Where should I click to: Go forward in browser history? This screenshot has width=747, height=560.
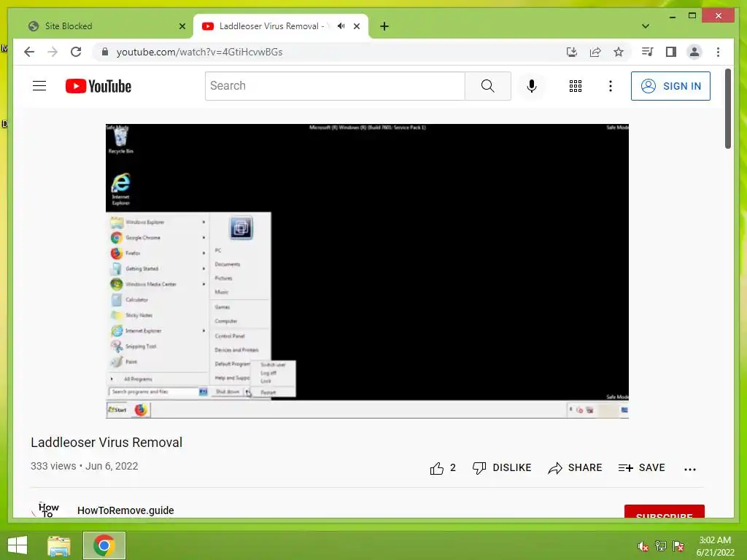point(53,52)
